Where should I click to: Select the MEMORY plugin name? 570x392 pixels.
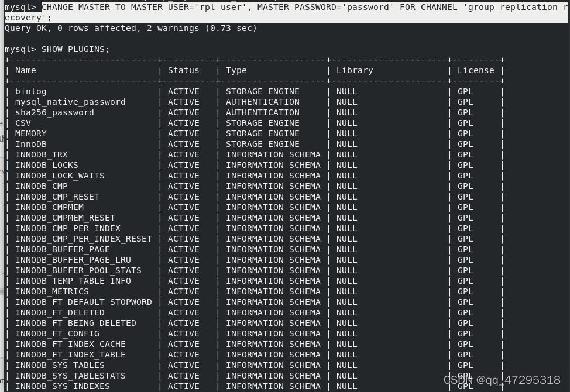30,134
